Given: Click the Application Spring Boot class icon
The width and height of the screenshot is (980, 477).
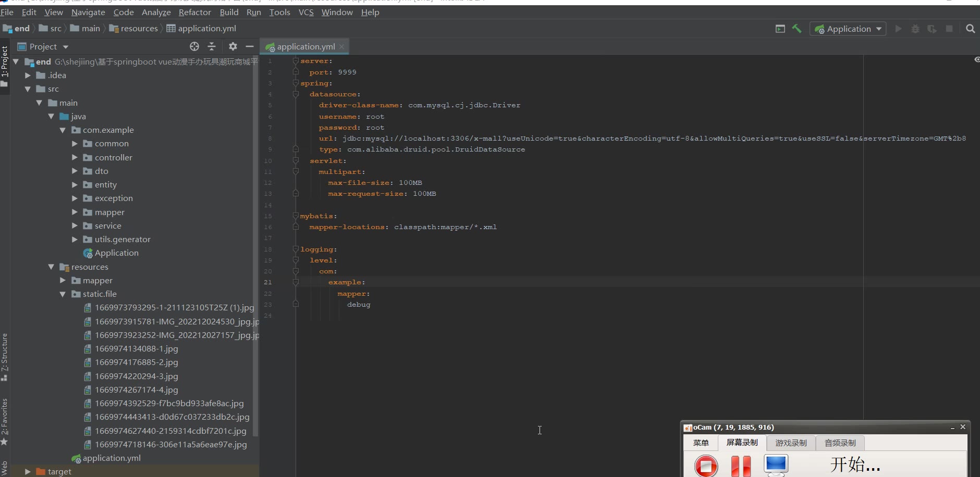Looking at the screenshot, I should click(x=88, y=253).
